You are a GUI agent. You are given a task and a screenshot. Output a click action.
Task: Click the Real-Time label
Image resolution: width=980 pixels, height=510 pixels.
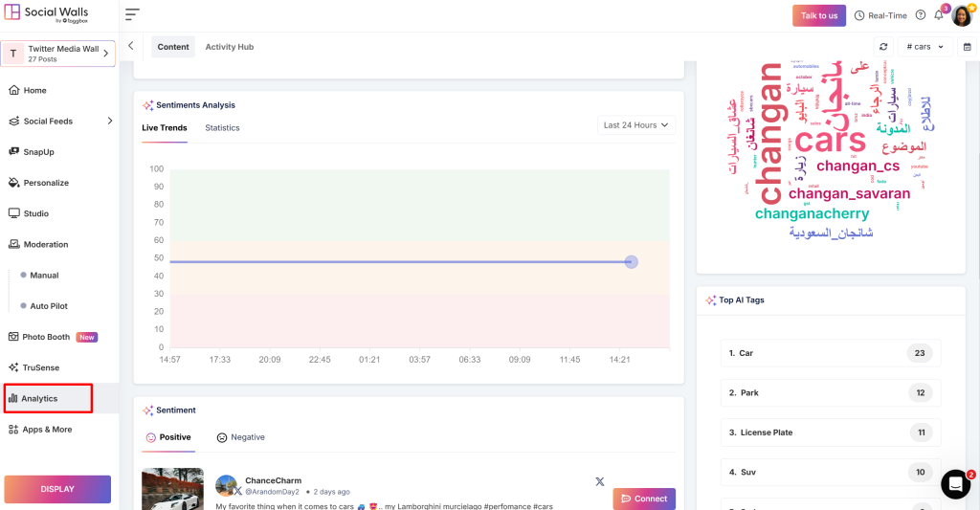887,15
